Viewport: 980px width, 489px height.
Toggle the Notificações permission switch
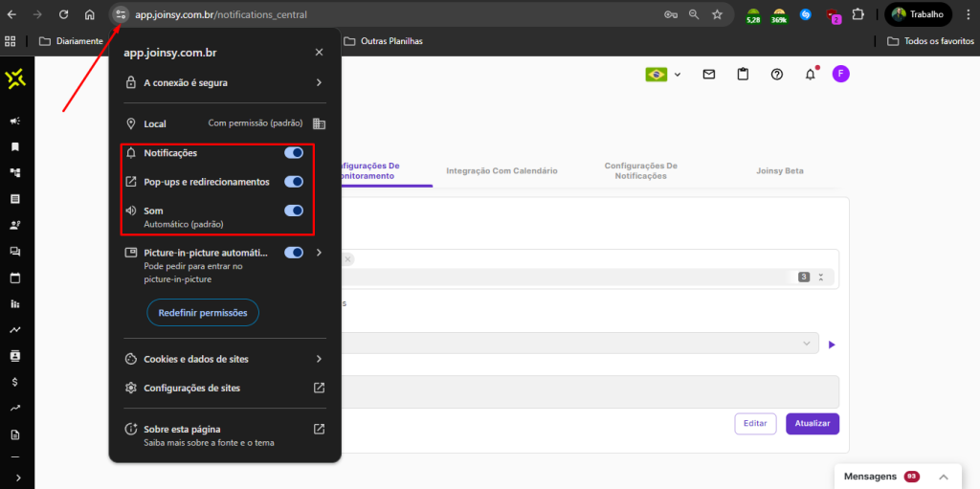[x=294, y=153]
